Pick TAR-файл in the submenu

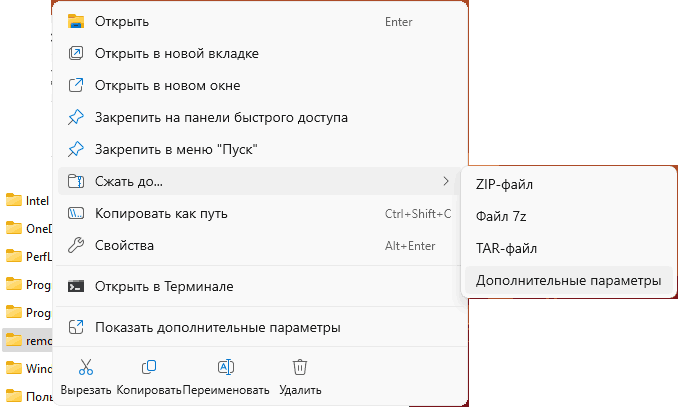[569, 249]
